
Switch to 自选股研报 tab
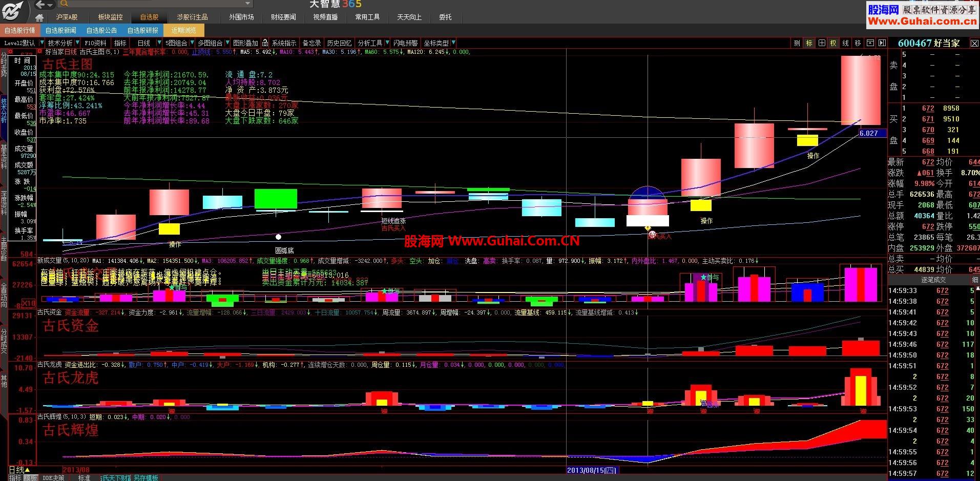pyautogui.click(x=142, y=30)
